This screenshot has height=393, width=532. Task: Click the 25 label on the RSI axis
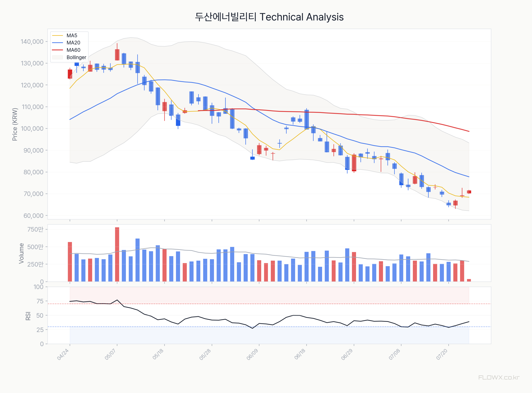pos(40,330)
